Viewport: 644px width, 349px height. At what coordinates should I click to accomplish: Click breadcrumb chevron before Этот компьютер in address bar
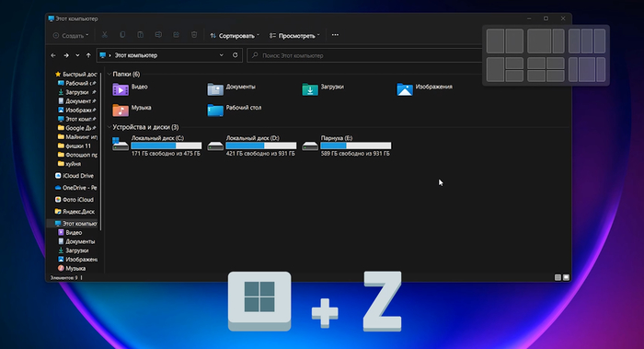click(x=110, y=55)
